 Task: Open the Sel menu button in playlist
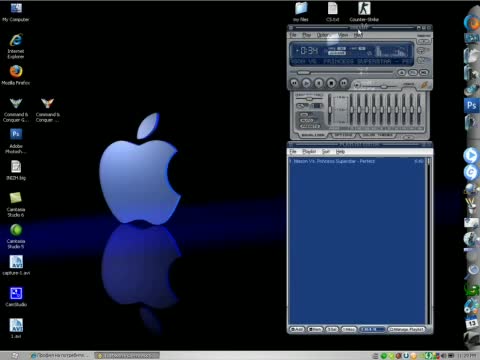(332, 329)
